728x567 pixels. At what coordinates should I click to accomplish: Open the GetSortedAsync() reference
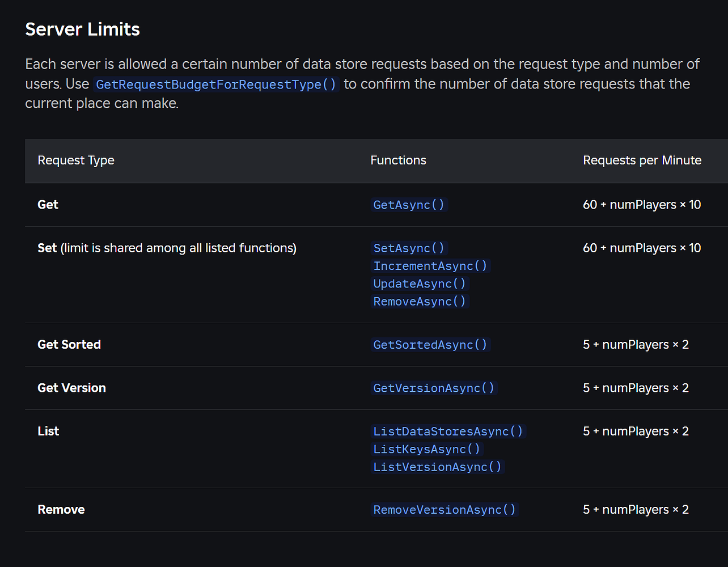pyautogui.click(x=430, y=344)
